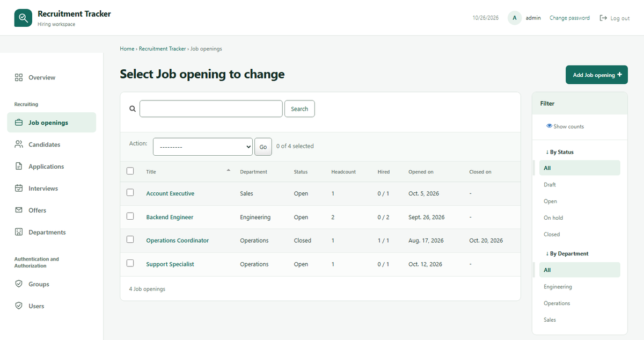
Task: Check the Operations Coordinator row checkbox
Action: [x=130, y=240]
